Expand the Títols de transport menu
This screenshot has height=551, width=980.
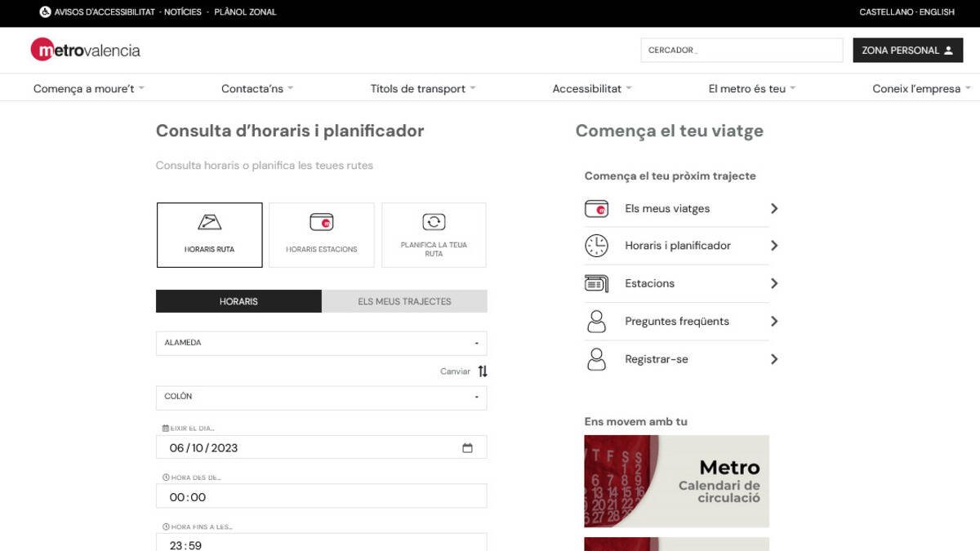tap(423, 89)
